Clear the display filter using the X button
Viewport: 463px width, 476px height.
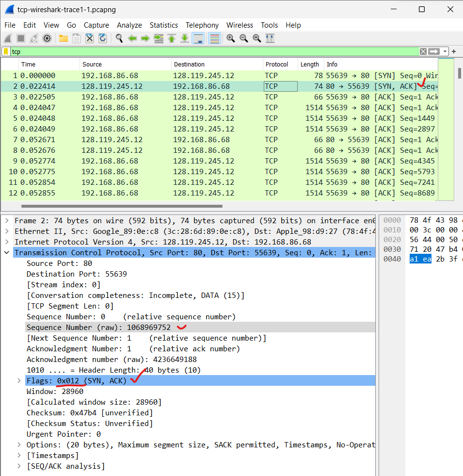[x=423, y=51]
